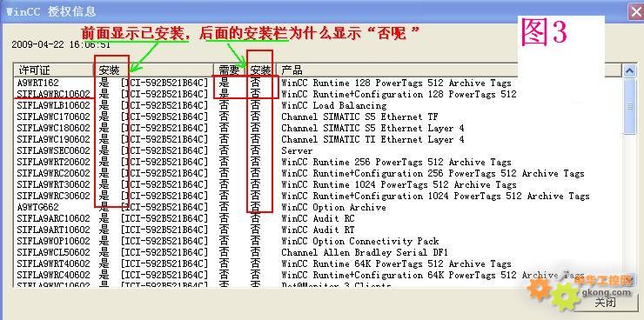Select Channel SIMATIC TI Ethernet Layer 4
The width and height of the screenshot is (644, 320).
318,139
